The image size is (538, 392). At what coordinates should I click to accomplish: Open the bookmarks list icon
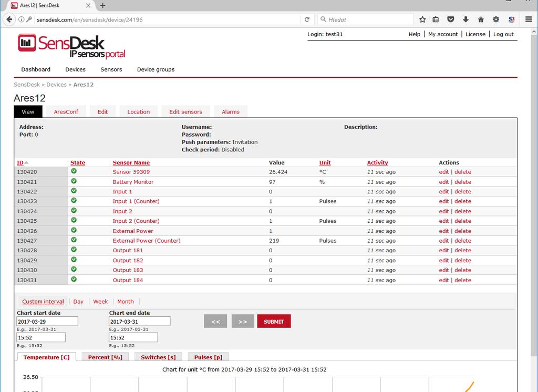tap(436, 19)
